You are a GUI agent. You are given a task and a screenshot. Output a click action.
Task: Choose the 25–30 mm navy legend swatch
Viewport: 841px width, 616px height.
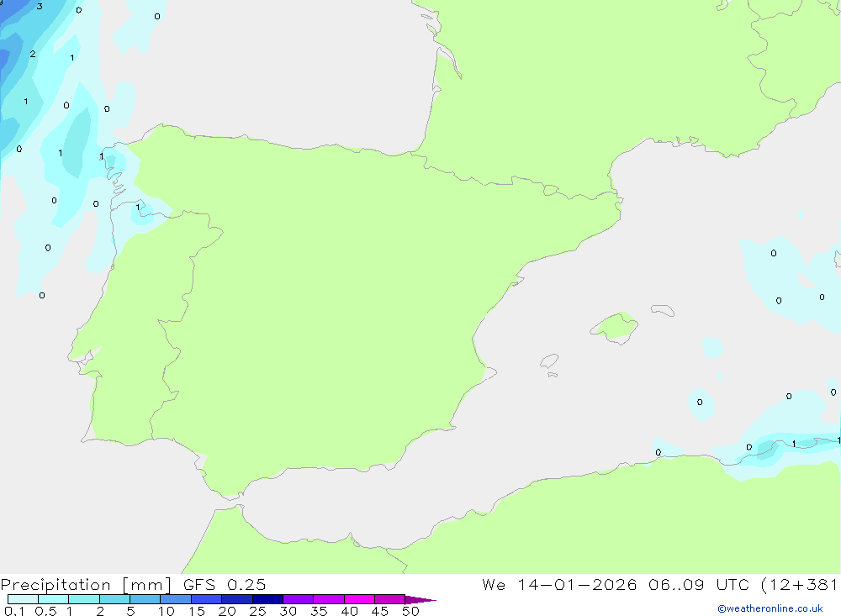click(x=267, y=599)
